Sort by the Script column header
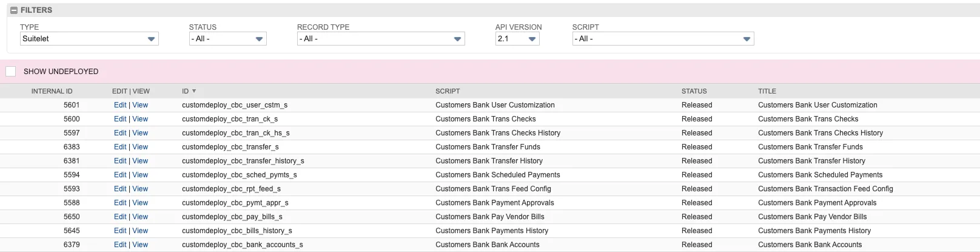Image resolution: width=980 pixels, height=252 pixels. [448, 91]
